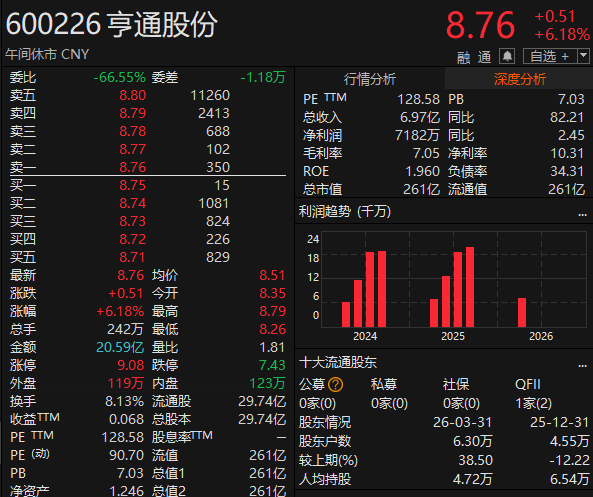Click the price alert bell icon
This screenshot has height=497, width=593.
point(507,56)
